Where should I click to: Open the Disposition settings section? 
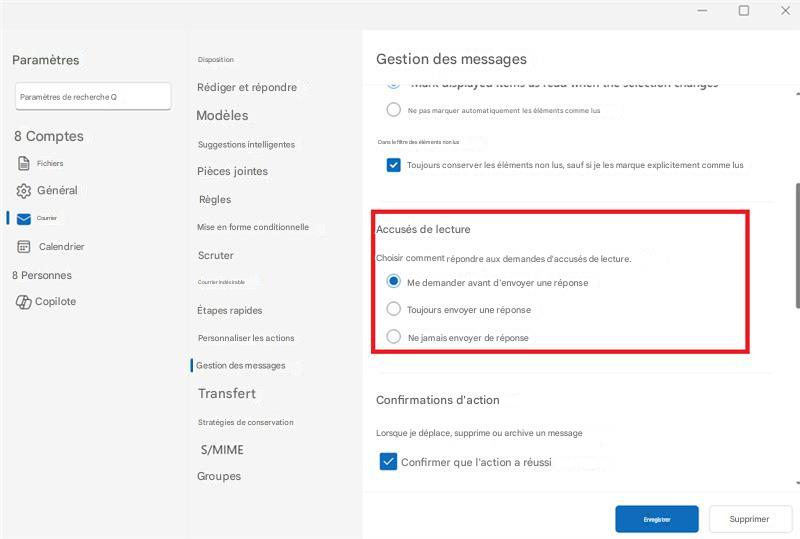pyautogui.click(x=216, y=60)
